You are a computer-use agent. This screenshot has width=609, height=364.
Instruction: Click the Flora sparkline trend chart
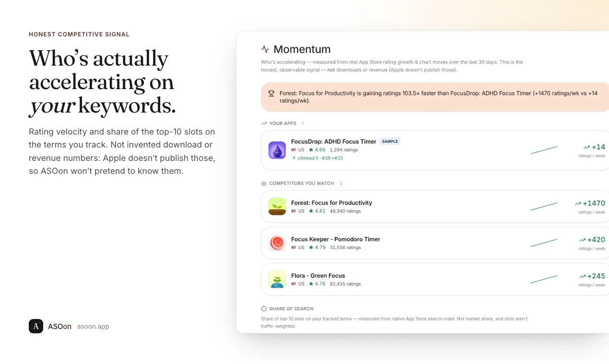[544, 279]
